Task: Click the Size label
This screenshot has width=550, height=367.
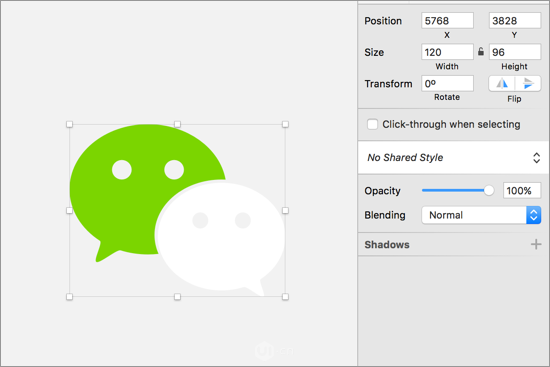Action: pyautogui.click(x=374, y=52)
